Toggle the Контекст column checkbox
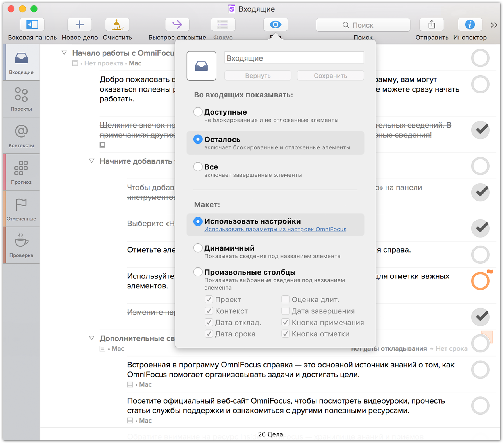504x445 pixels. point(209,311)
